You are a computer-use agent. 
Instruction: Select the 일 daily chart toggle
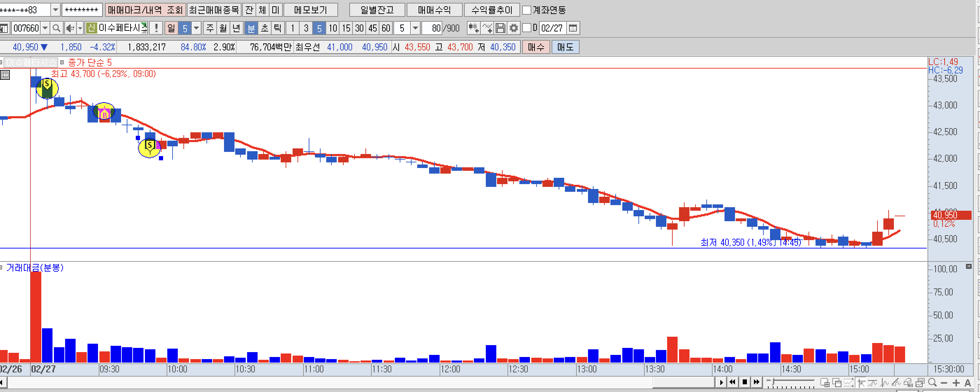tap(171, 28)
